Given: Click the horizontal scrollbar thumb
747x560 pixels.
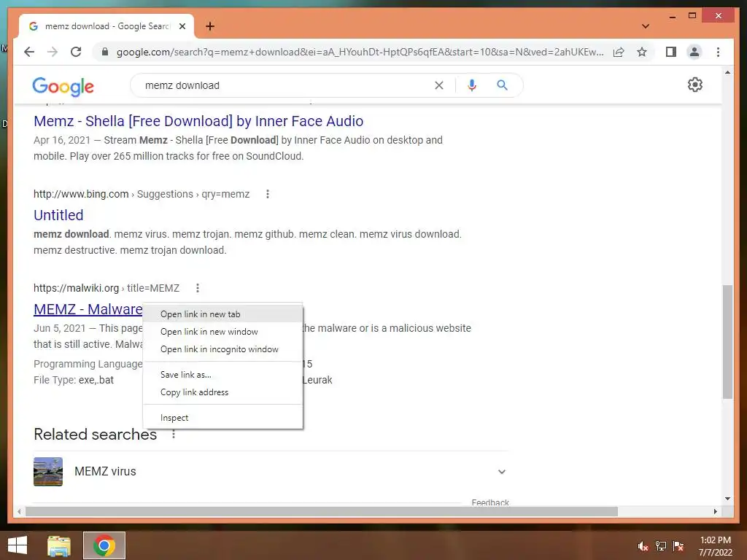Looking at the screenshot, I should pos(322,511).
